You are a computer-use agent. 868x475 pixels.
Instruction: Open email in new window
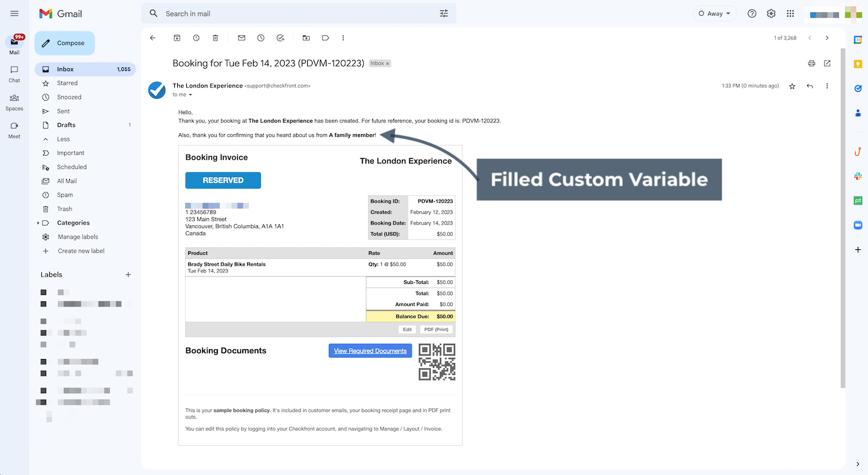click(827, 63)
